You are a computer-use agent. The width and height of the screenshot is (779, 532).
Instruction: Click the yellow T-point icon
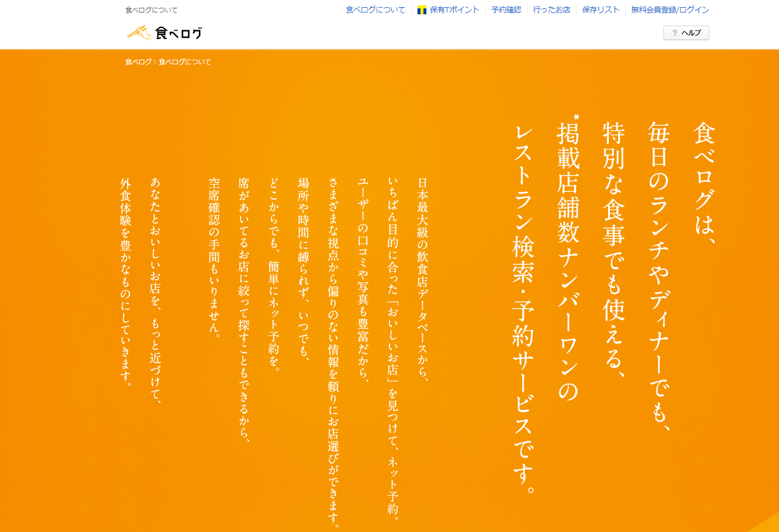pyautogui.click(x=422, y=10)
